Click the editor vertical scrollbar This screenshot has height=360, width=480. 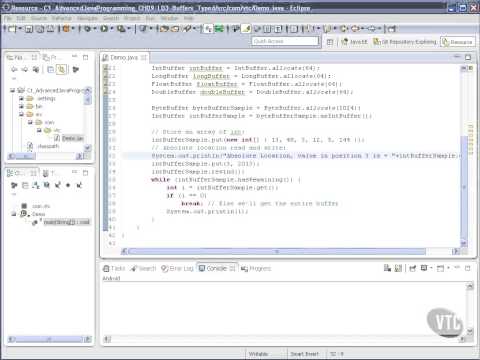click(464, 187)
